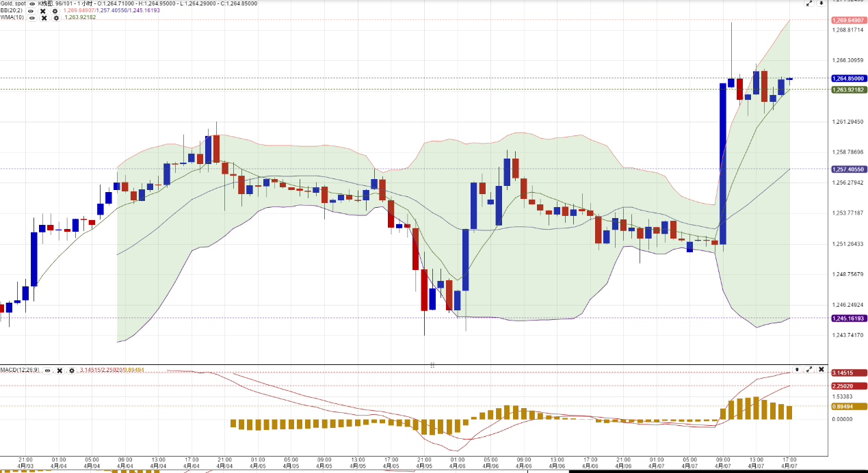
Task: Remove the MACD indicator with its X icon
Action: [x=60, y=370]
